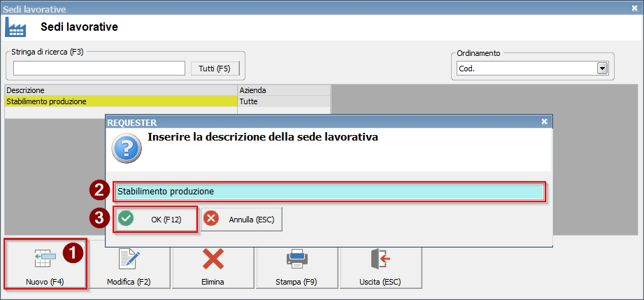Click the Stringa di ricerca input field

(x=99, y=69)
